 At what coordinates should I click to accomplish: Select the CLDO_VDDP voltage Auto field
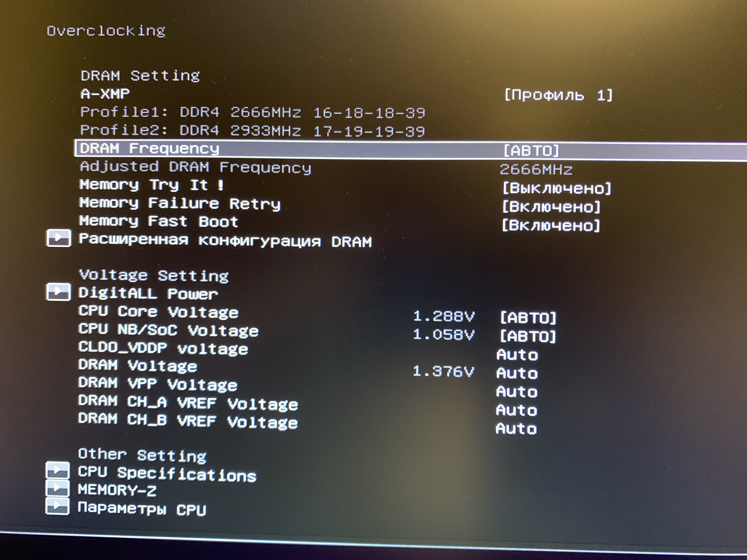click(x=517, y=355)
